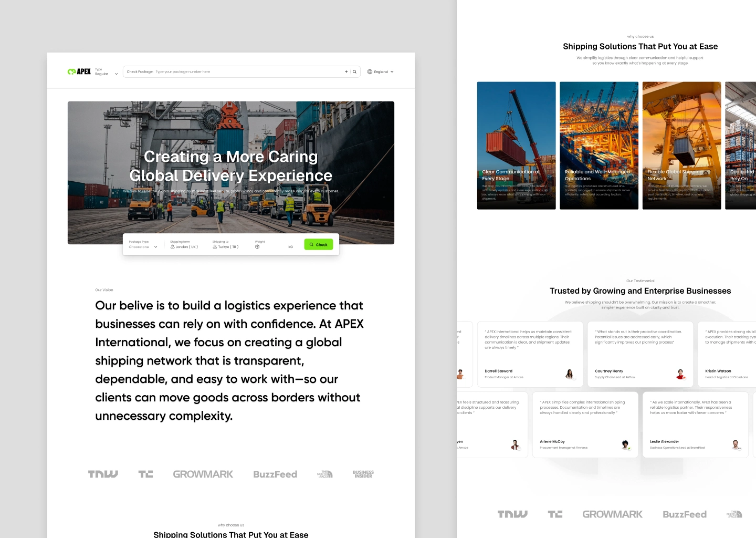The height and width of the screenshot is (538, 756).
Task: Click the TNW logo in the right page
Action: [x=512, y=514]
